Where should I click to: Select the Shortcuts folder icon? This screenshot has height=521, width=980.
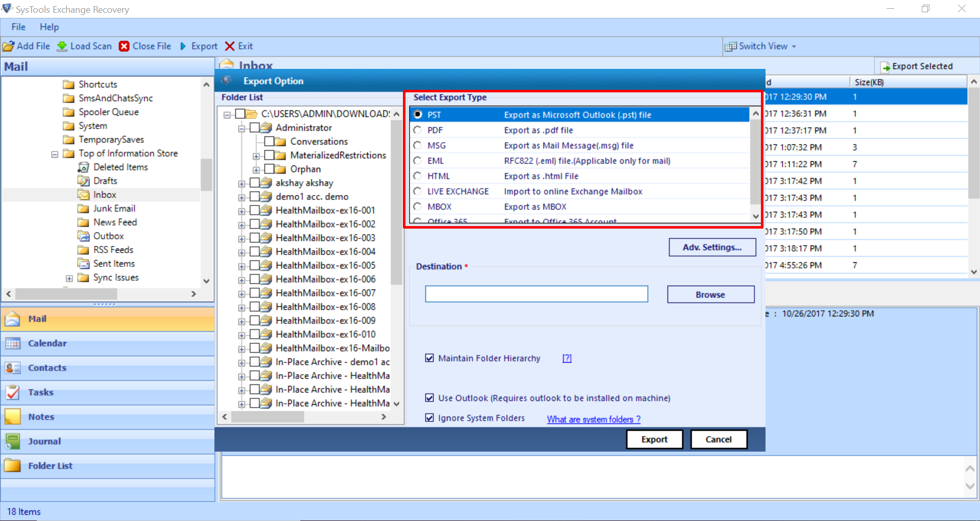click(x=68, y=85)
